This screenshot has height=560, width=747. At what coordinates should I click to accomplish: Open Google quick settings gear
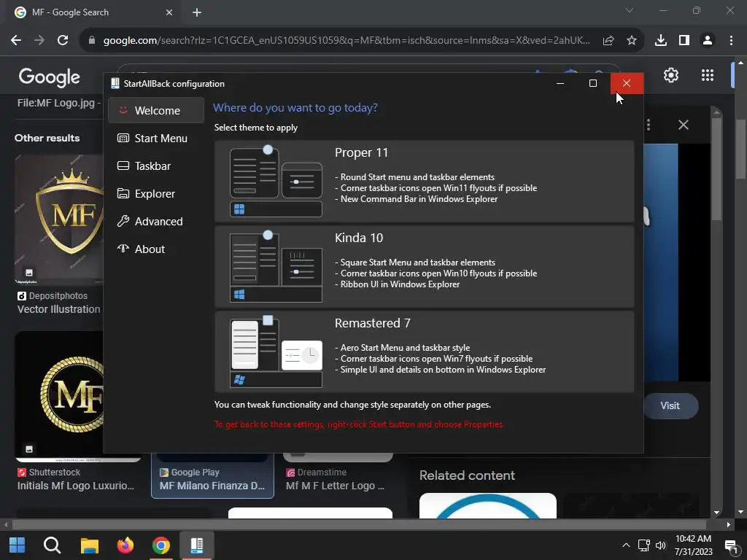pyautogui.click(x=671, y=75)
